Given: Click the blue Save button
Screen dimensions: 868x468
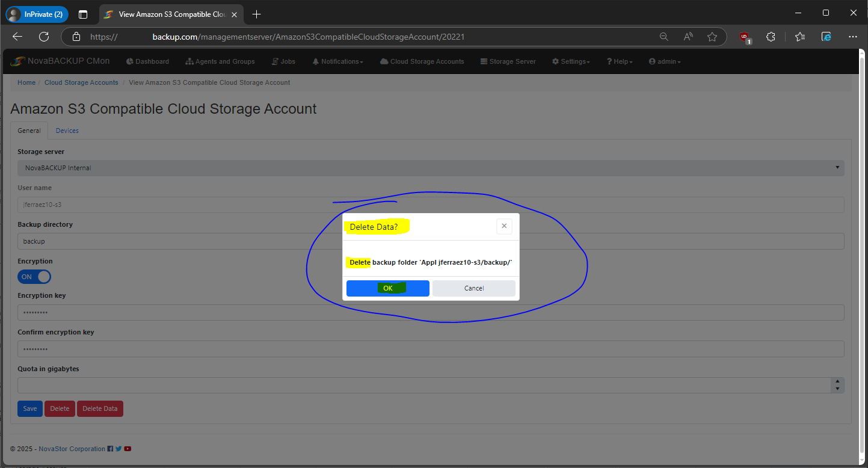Looking at the screenshot, I should coord(30,408).
